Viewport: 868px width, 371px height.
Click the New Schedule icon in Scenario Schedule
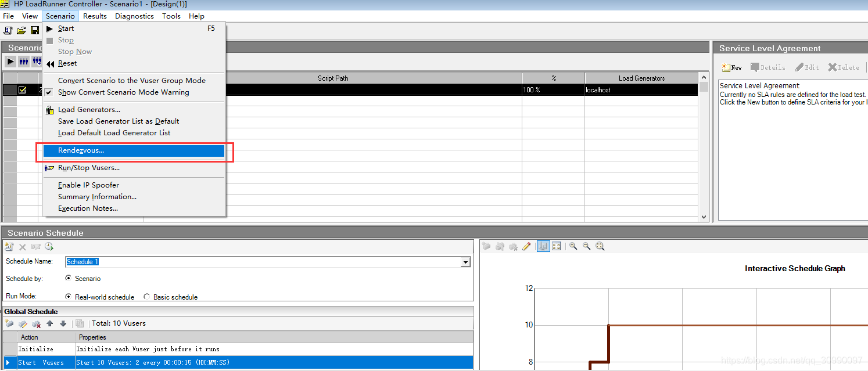click(9, 247)
